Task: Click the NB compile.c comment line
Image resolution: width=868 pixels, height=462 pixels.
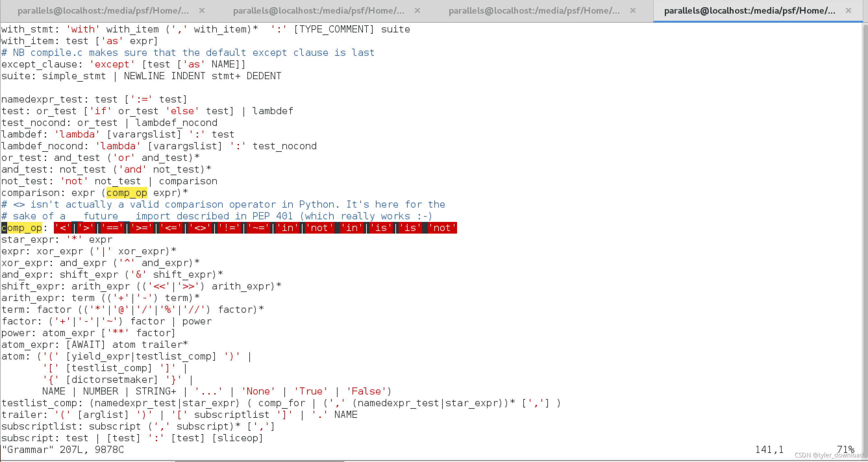Action: coord(188,53)
